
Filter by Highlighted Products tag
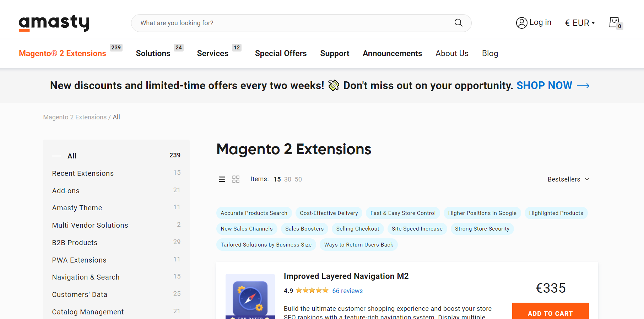point(556,213)
